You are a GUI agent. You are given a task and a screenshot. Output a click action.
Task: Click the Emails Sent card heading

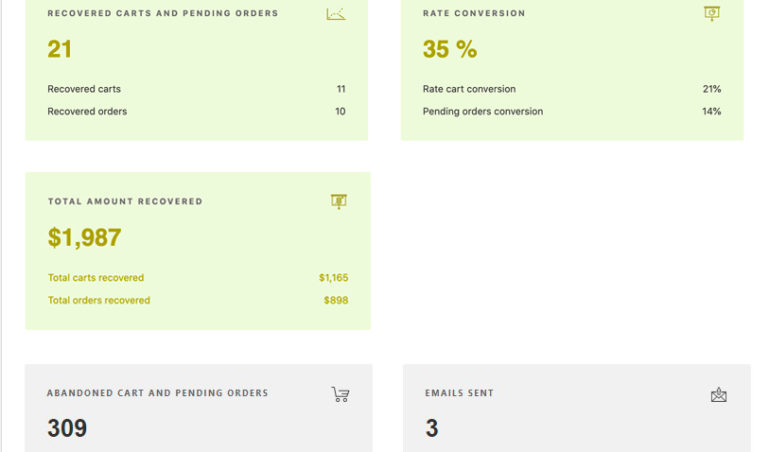tap(459, 393)
